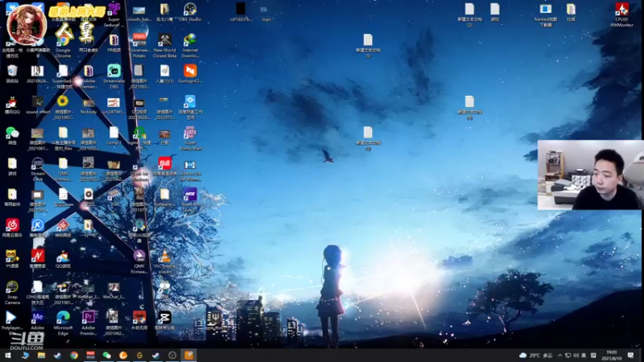Open the CapCut (剪映) desktop shortcut

tap(164, 321)
